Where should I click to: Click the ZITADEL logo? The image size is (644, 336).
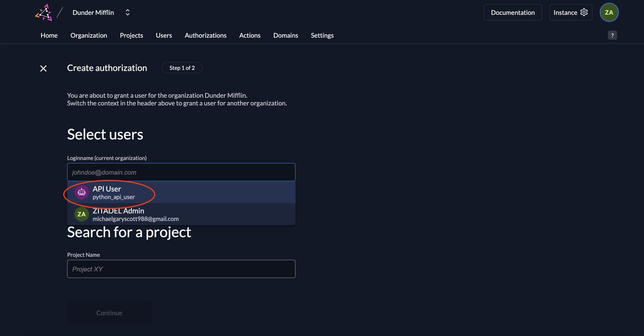pos(44,12)
